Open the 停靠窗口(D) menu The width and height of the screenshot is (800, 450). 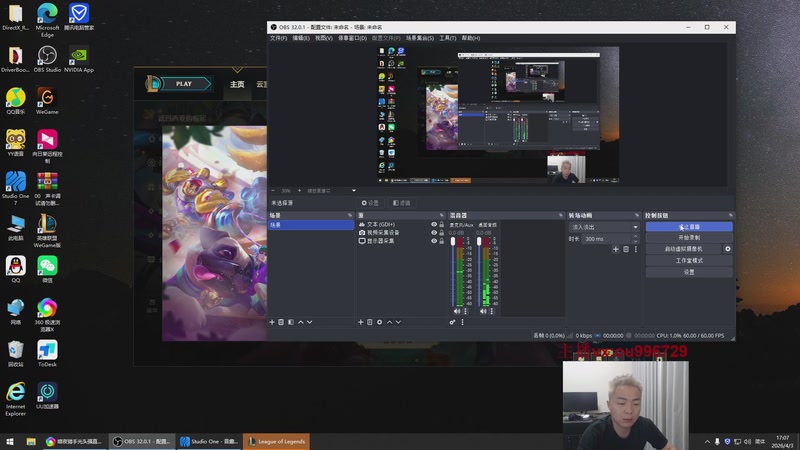click(353, 38)
